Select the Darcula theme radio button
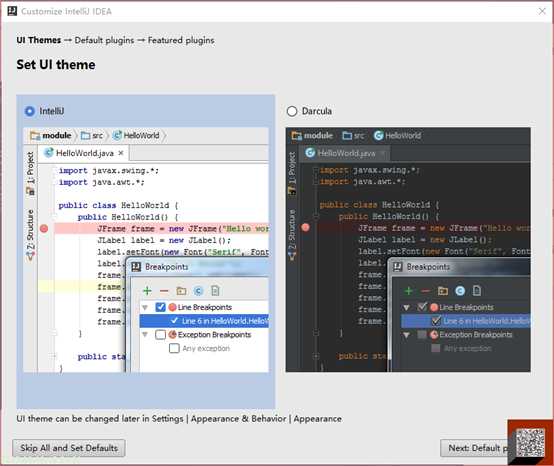Image resolution: width=554 pixels, height=466 pixels. 292,111
